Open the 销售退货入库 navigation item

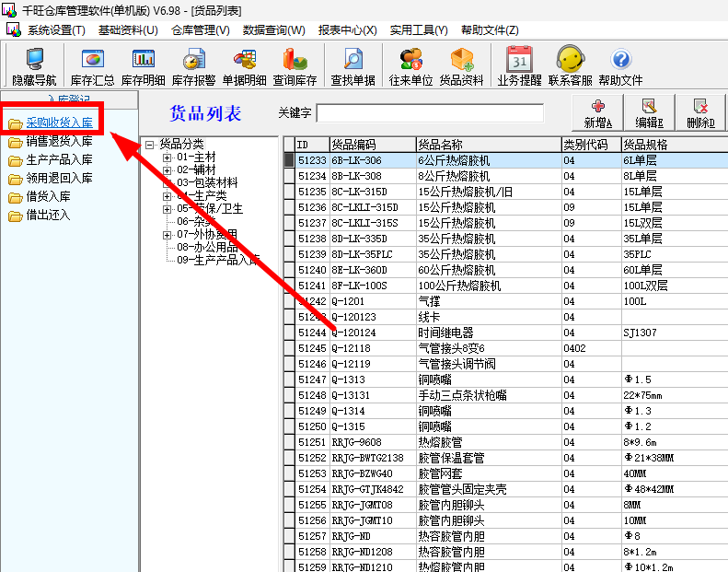point(60,141)
